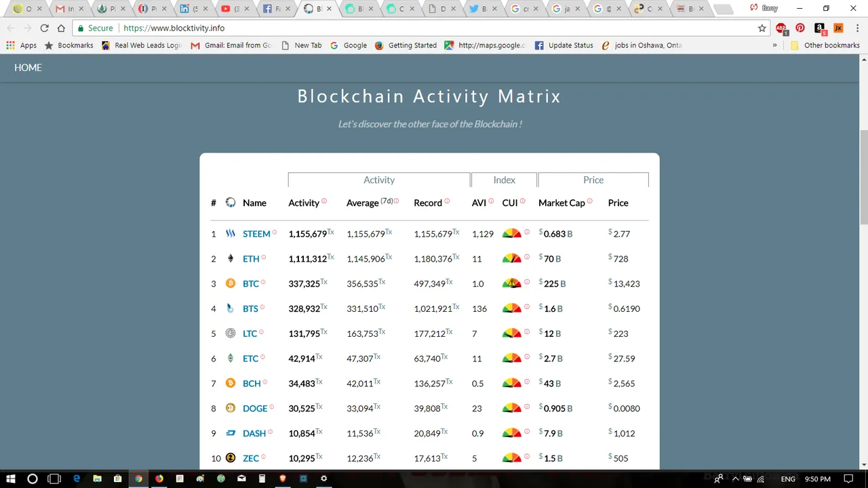
Task: Open the Getting Started bookmark
Action: click(406, 45)
